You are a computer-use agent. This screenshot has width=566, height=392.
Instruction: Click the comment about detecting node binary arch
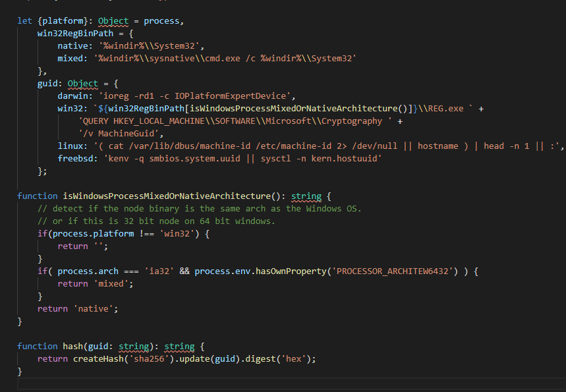(x=198, y=208)
